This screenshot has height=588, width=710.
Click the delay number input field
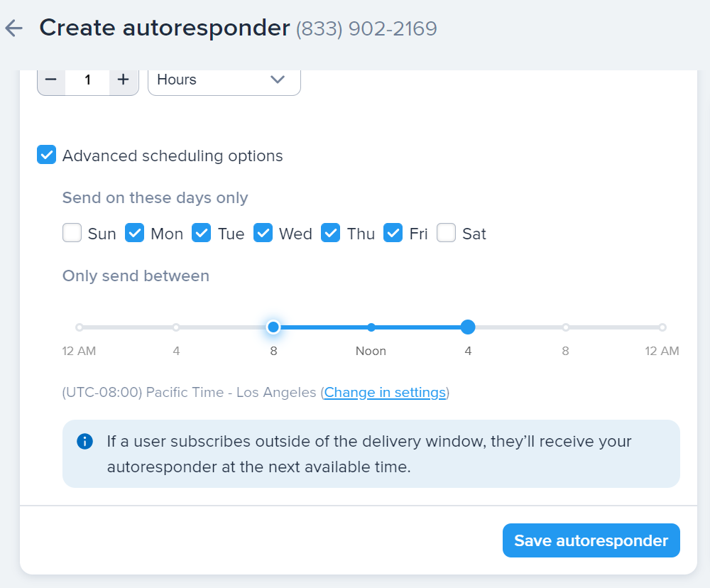click(x=87, y=80)
